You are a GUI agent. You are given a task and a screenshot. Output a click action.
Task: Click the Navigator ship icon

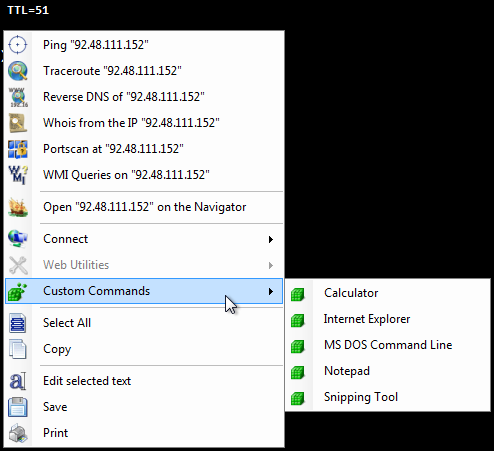click(x=18, y=207)
